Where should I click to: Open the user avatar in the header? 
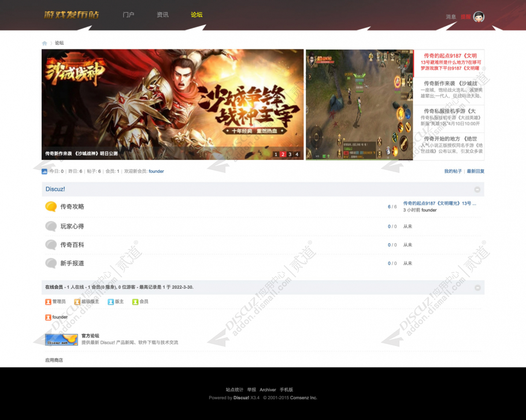(x=479, y=17)
